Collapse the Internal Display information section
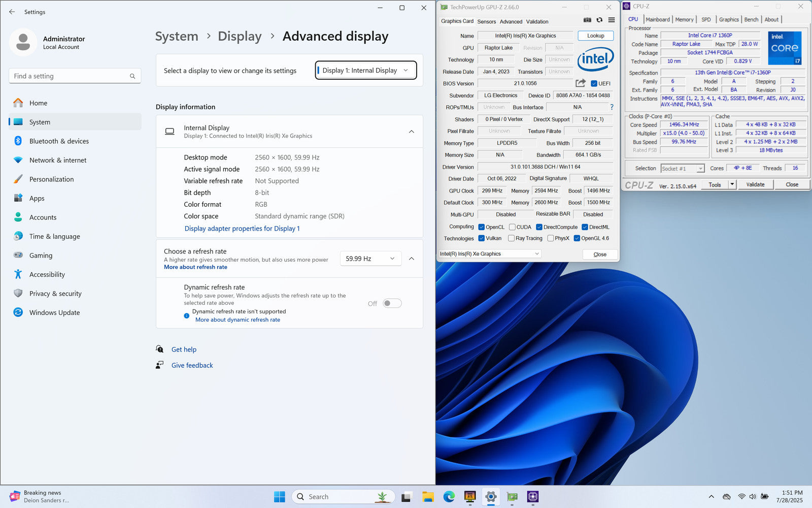 tap(411, 132)
